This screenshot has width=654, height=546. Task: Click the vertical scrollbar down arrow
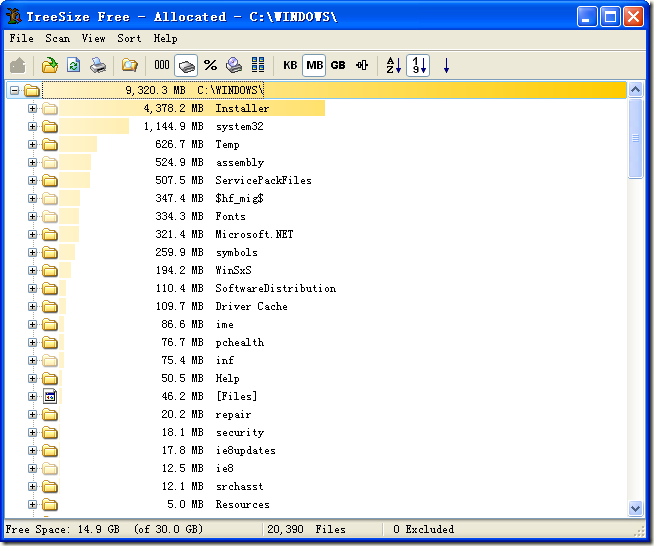pos(635,508)
